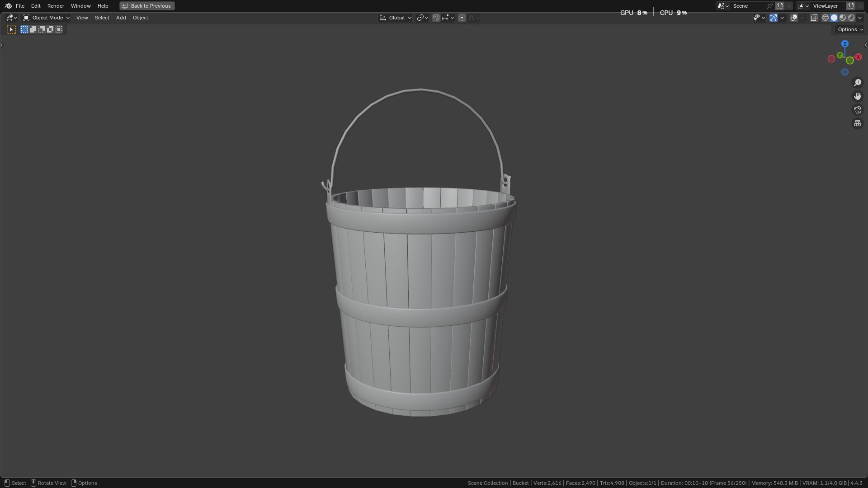868x488 pixels.
Task: Choose Intersect existing selection mode
Action: tap(59, 29)
